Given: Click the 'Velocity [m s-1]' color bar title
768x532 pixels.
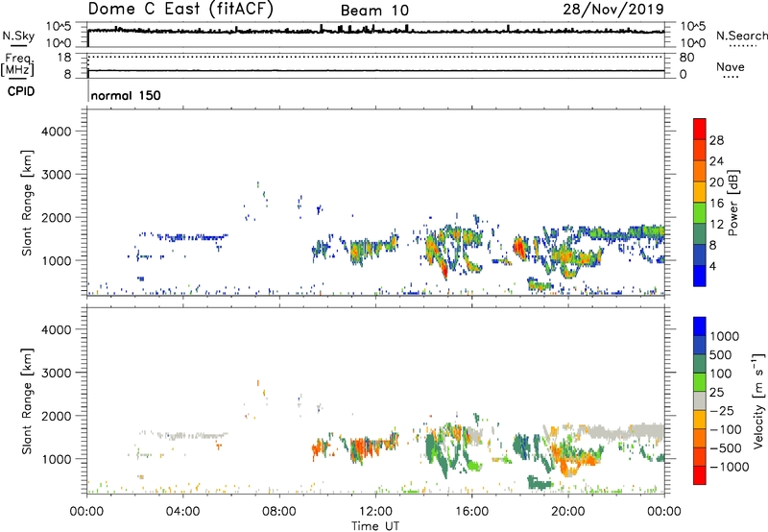Looking at the screenshot, I should point(757,400).
